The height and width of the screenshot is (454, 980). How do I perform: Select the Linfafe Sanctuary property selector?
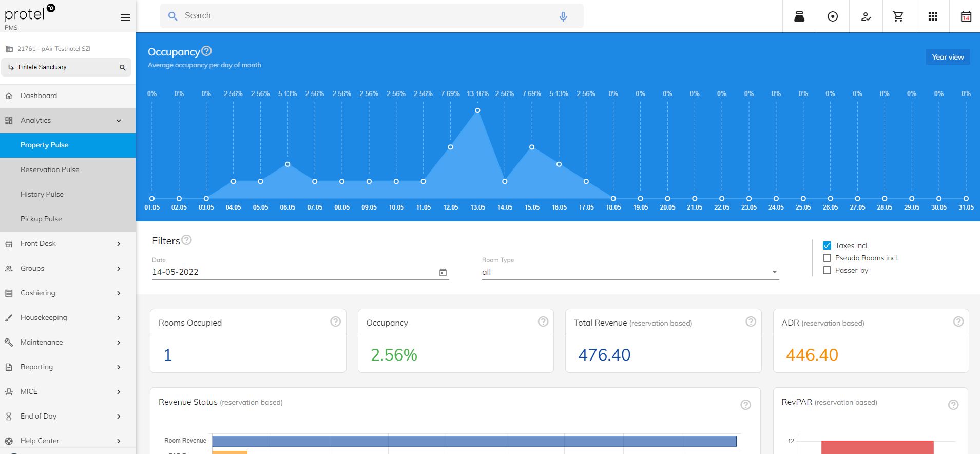point(66,67)
